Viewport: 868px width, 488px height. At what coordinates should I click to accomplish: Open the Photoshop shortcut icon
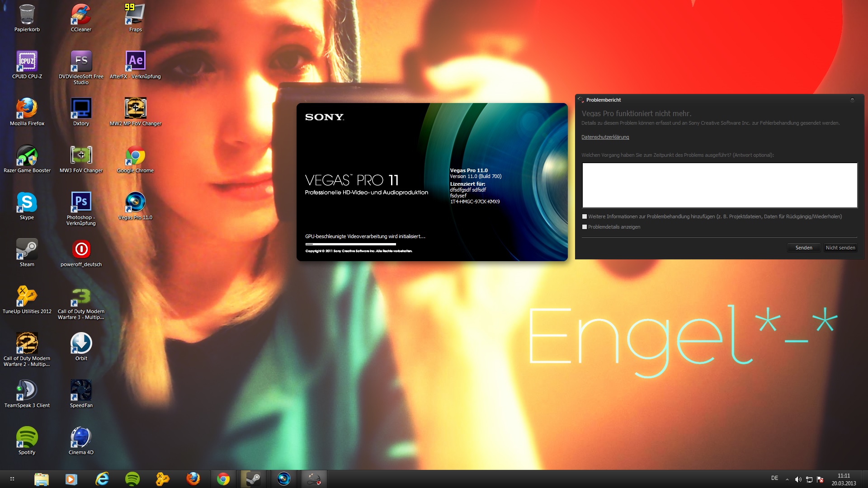81,202
